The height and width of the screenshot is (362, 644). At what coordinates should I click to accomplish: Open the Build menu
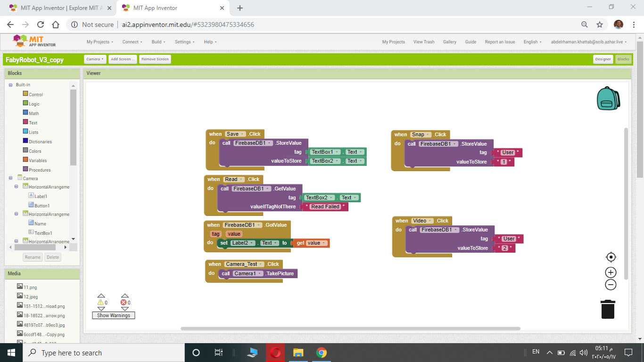(x=158, y=42)
